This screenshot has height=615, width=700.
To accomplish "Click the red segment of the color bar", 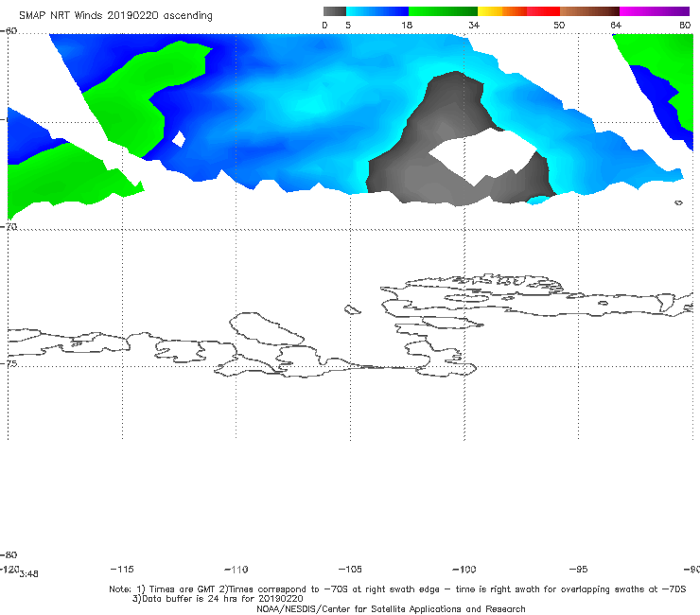I will point(543,11).
